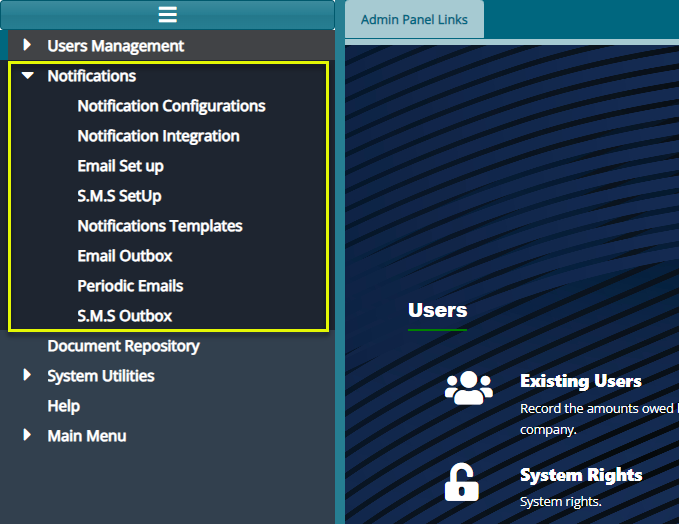This screenshot has height=524, width=679.
Task: Click the hamburger menu icon
Action: (167, 14)
